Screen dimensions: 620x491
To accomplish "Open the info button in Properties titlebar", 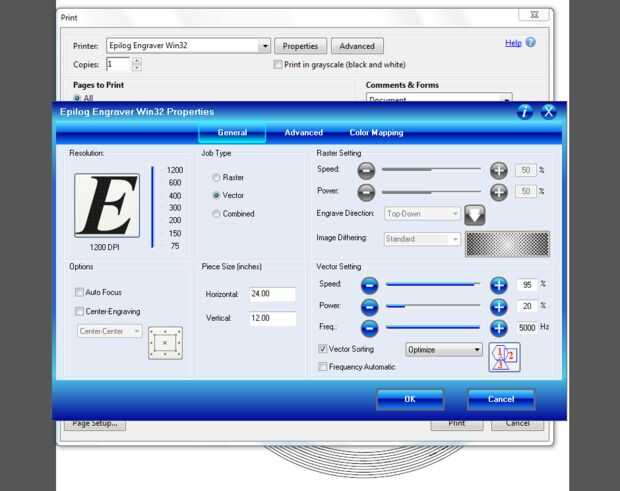I will point(524,112).
